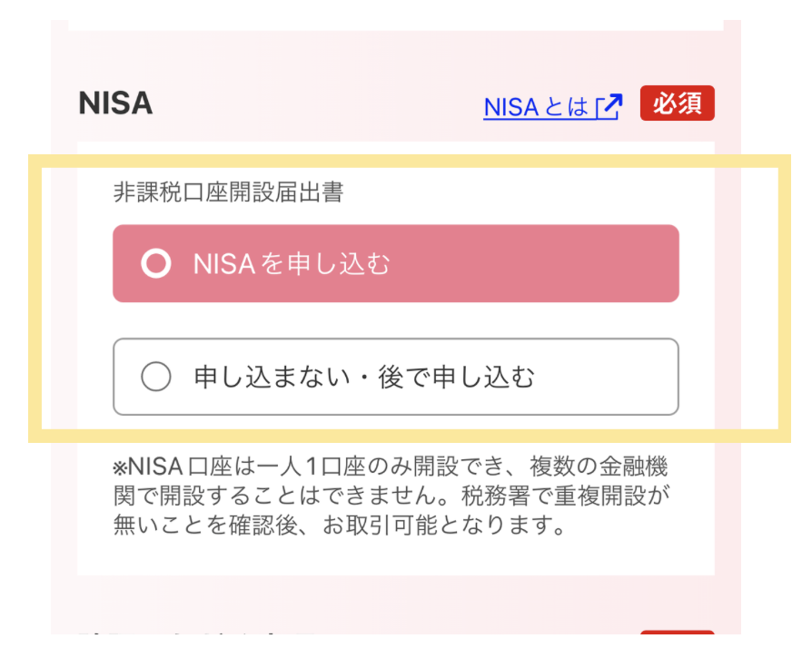The height and width of the screenshot is (668, 812).
Task: Click the NISAを申し込む label text
Action: tap(292, 264)
